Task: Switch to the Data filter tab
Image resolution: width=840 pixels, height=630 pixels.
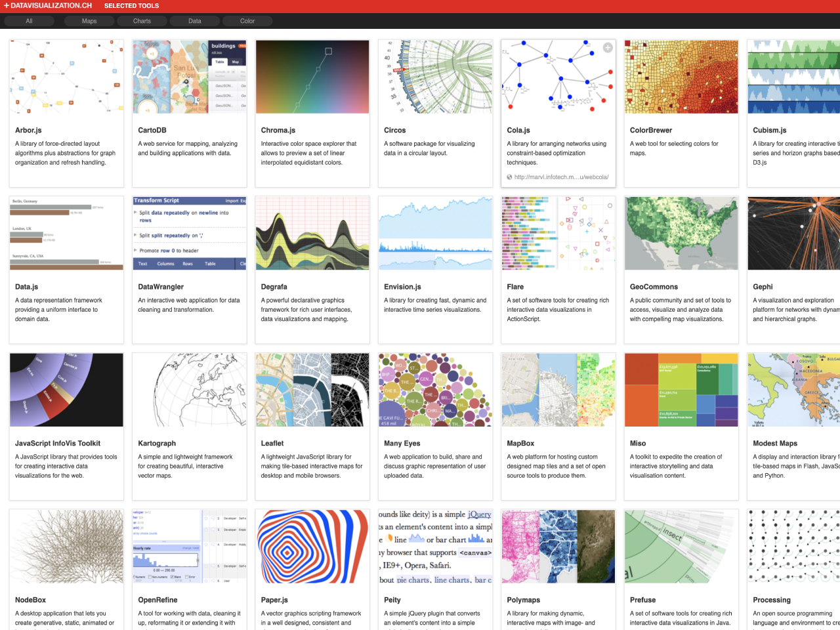Action: coord(195,21)
